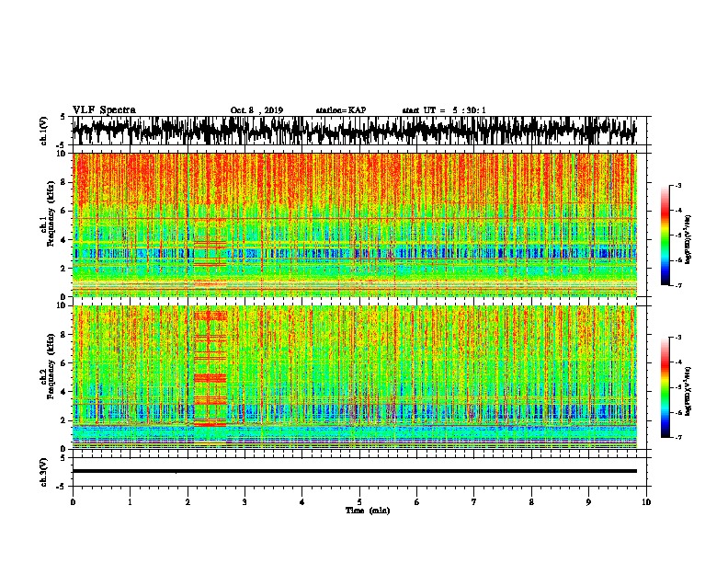Click the log(PSD) label beside ch.2 colorbar
The image size is (728, 563).
tap(688, 391)
